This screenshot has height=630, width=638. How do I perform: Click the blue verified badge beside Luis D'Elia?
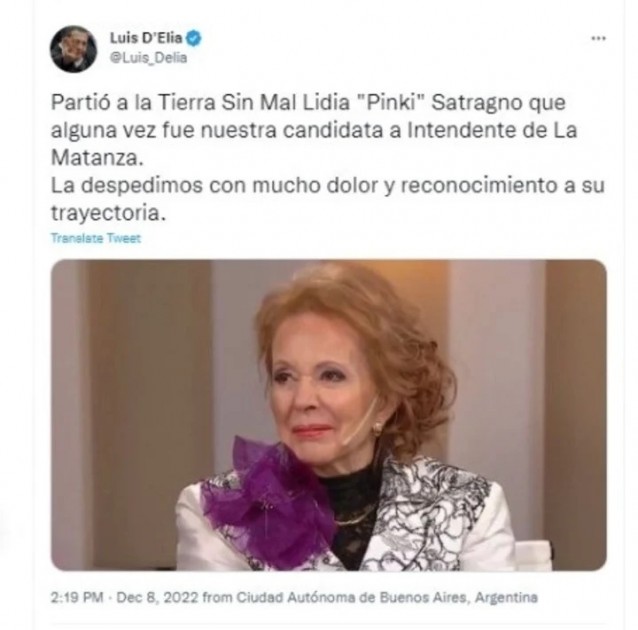point(193,38)
